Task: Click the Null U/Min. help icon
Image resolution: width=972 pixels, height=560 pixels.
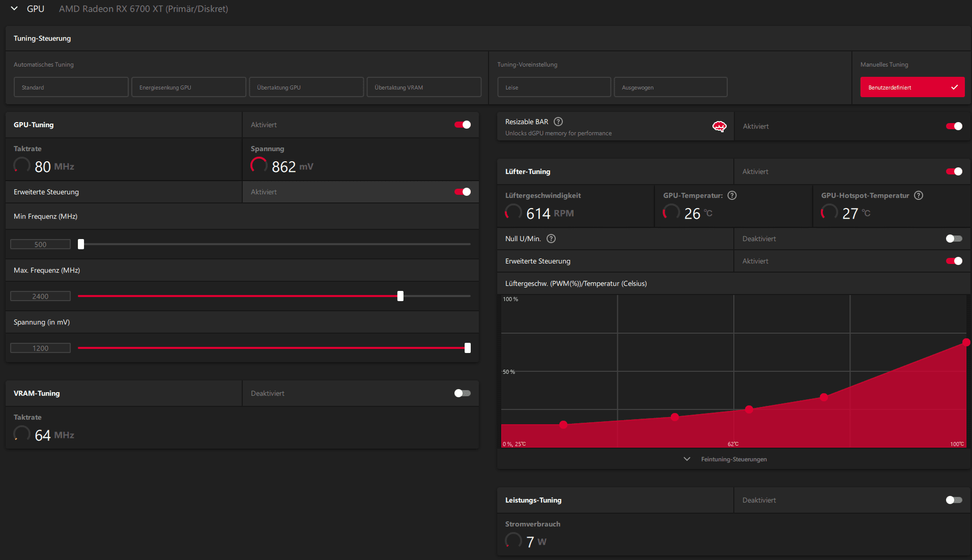Action: click(x=551, y=239)
